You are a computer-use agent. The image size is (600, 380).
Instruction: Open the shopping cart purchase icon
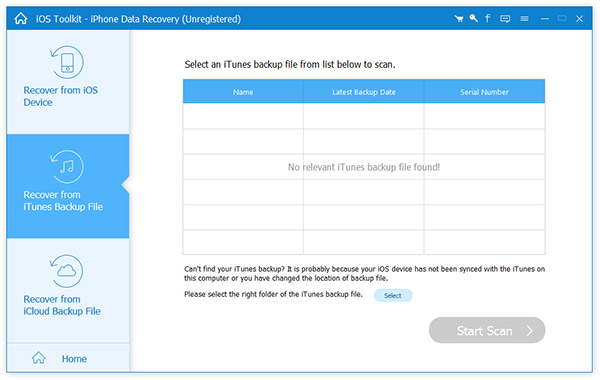point(459,18)
